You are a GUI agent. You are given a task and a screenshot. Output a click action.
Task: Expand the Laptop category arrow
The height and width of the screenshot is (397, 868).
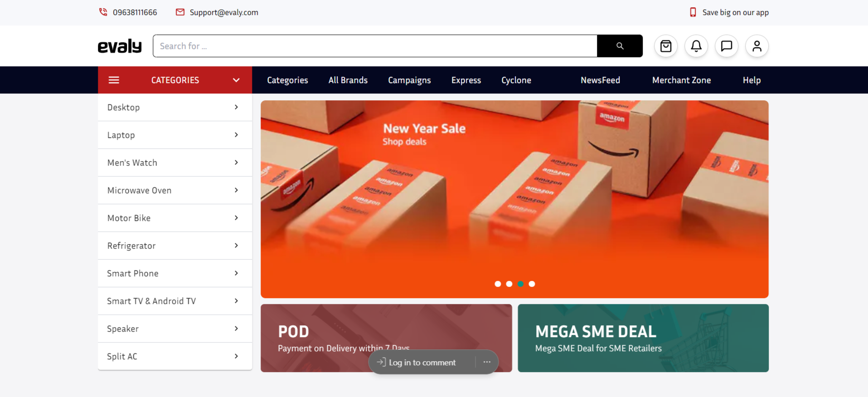(236, 135)
